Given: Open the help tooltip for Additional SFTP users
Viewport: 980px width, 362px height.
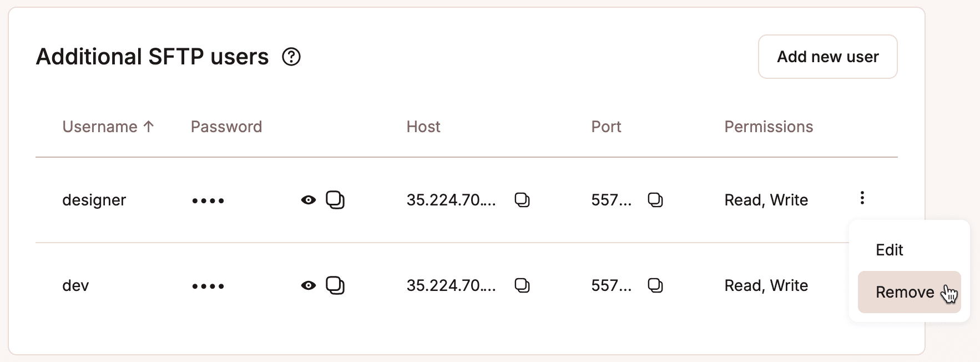Looking at the screenshot, I should 292,57.
